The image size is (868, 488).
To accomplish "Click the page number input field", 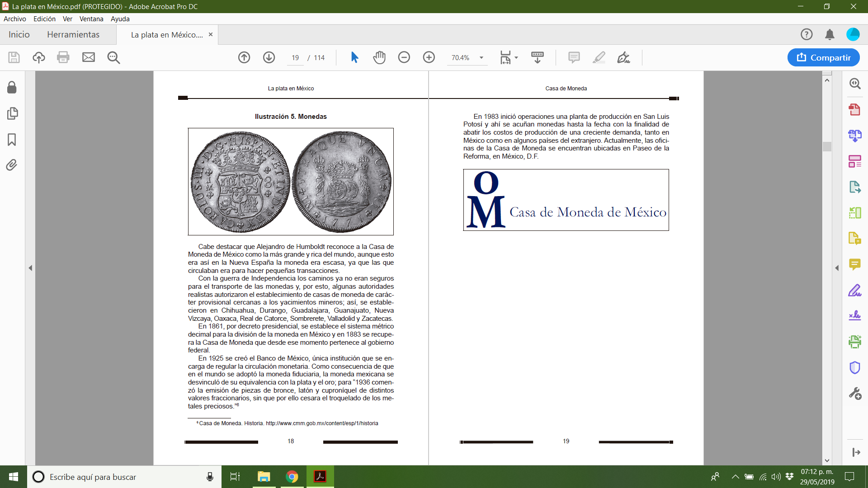I will (x=295, y=58).
